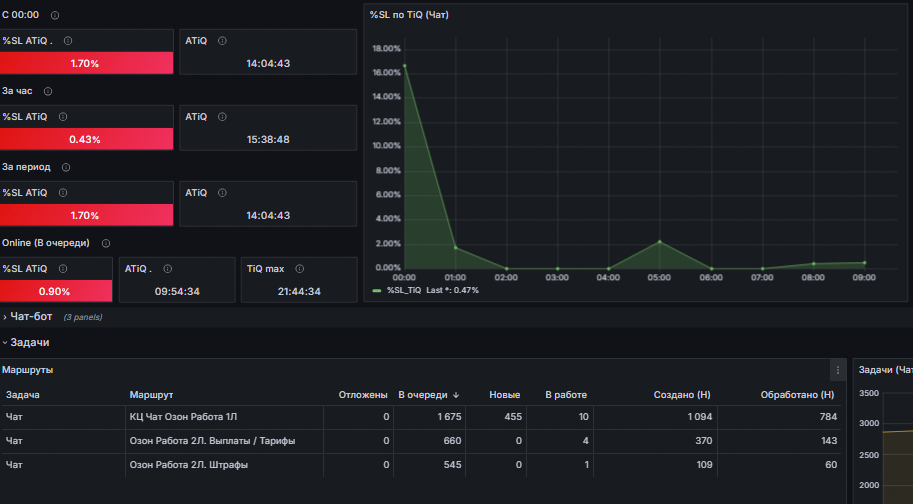Click red 0.43% gauge bar
This screenshot has width=913, height=504.
pyautogui.click(x=86, y=139)
